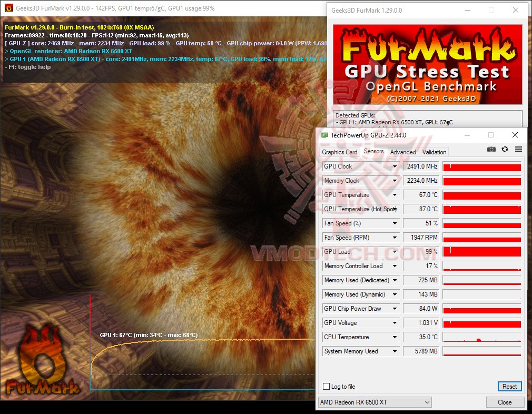Minimize the FurMark 1.29.0.0 launcher window
This screenshot has height=414, width=532.
(468, 10)
